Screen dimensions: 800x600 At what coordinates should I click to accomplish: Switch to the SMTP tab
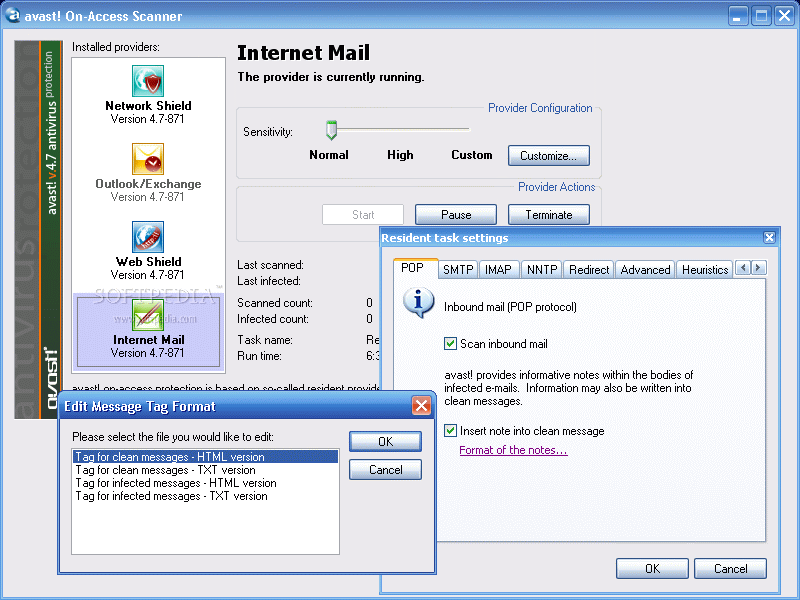coord(458,269)
